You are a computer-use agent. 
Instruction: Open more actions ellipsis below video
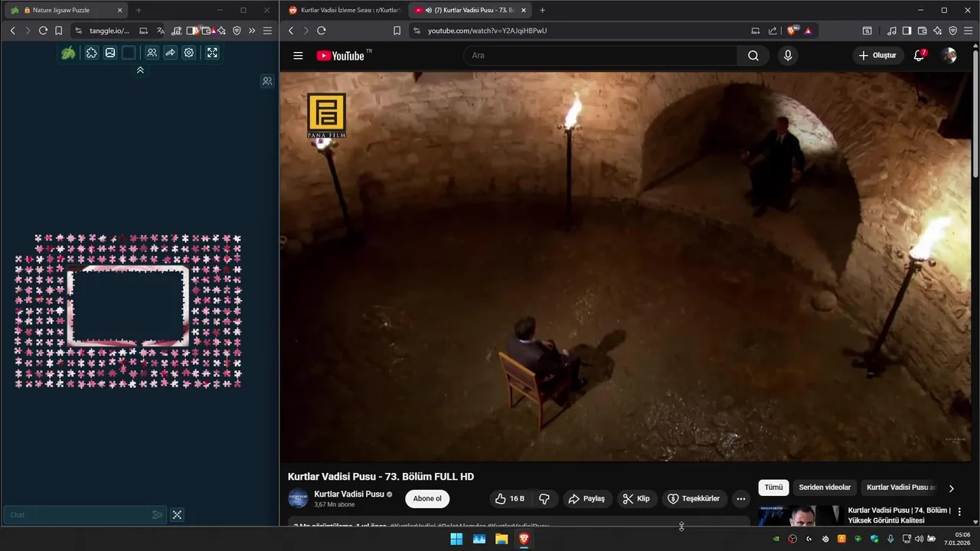click(x=740, y=498)
